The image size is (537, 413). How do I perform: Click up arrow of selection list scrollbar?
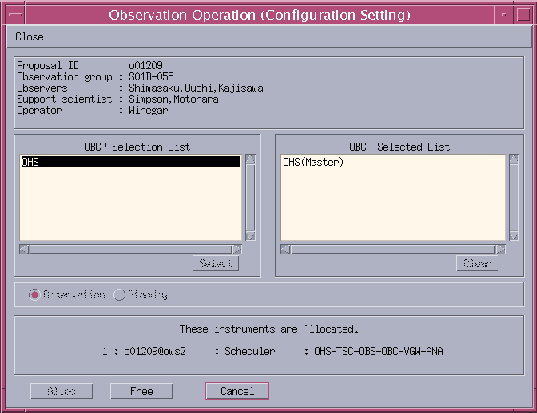250,159
